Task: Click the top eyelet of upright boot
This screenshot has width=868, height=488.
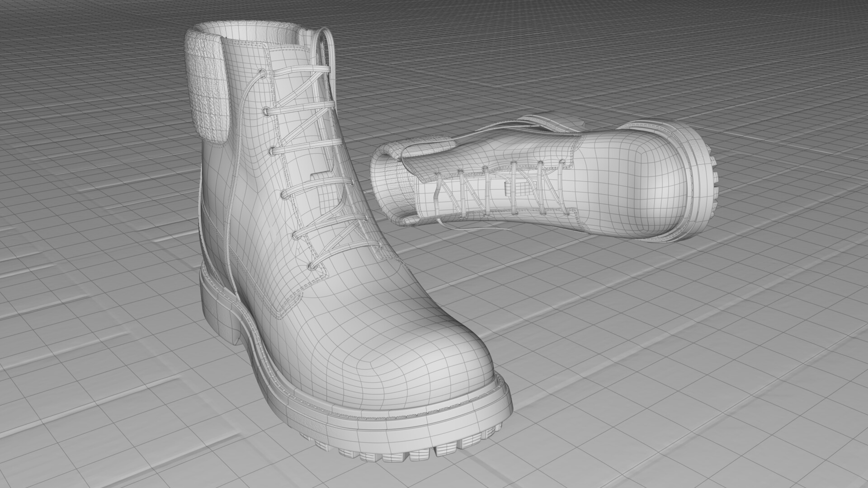Action: point(261,72)
